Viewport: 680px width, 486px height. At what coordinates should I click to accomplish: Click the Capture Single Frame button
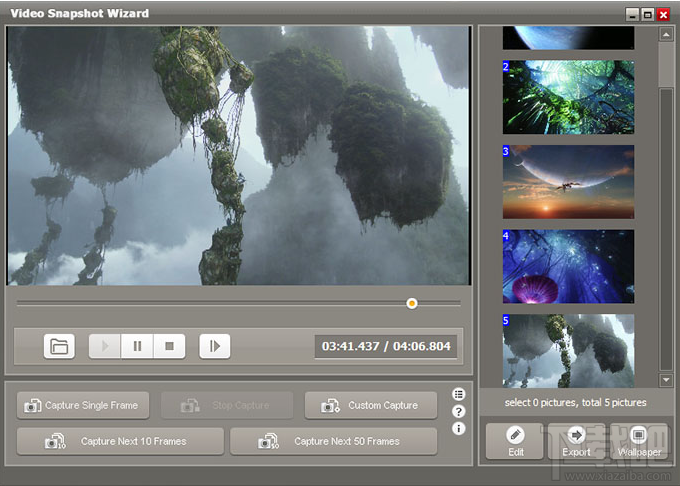click(x=83, y=405)
